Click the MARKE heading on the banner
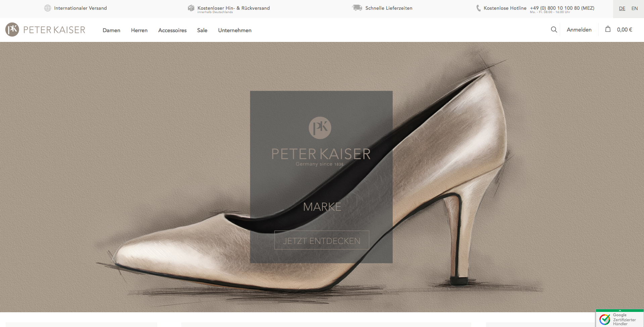Screen dimensions: 644x327 (x=322, y=207)
